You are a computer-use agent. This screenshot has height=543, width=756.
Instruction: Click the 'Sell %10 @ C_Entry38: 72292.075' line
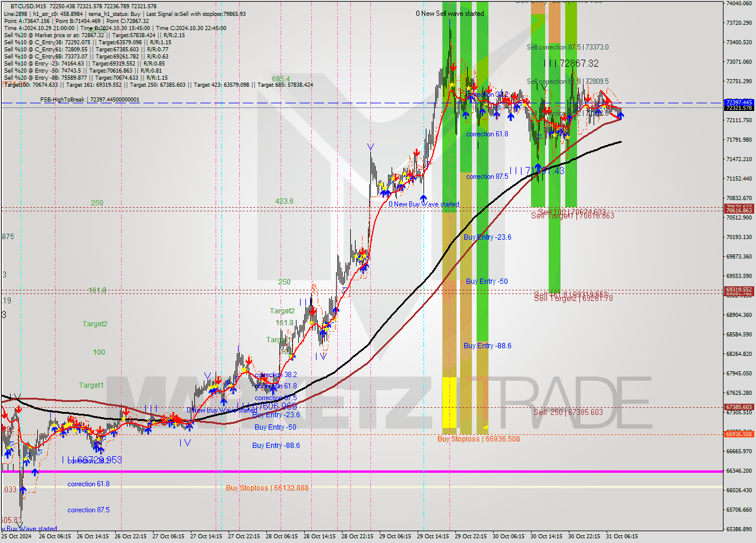tap(87, 42)
